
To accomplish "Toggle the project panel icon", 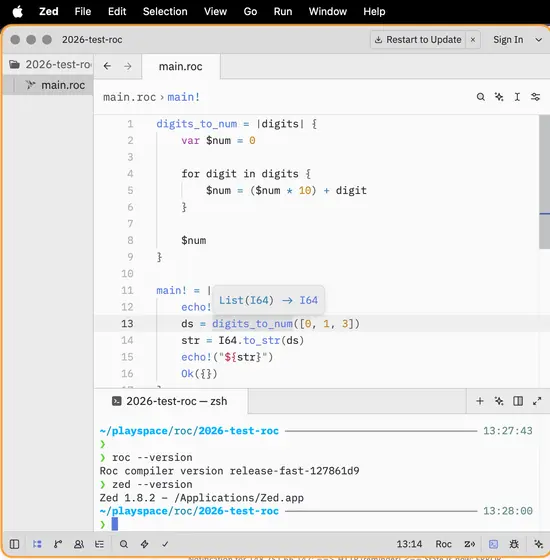I will 37,544.
